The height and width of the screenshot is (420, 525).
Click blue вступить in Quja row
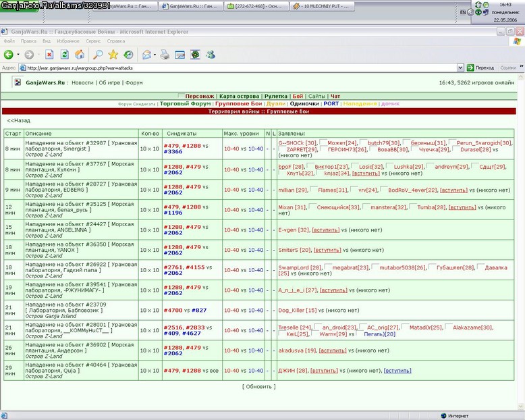[x=397, y=371]
